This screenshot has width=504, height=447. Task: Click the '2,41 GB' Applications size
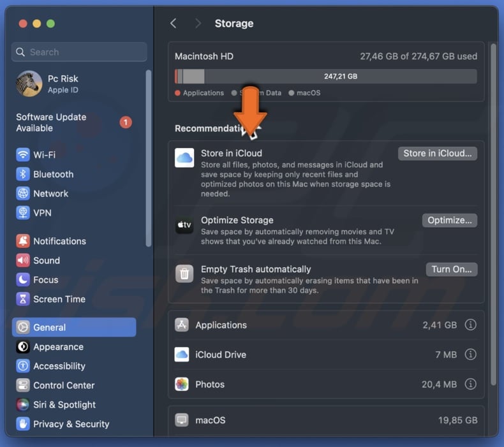440,325
